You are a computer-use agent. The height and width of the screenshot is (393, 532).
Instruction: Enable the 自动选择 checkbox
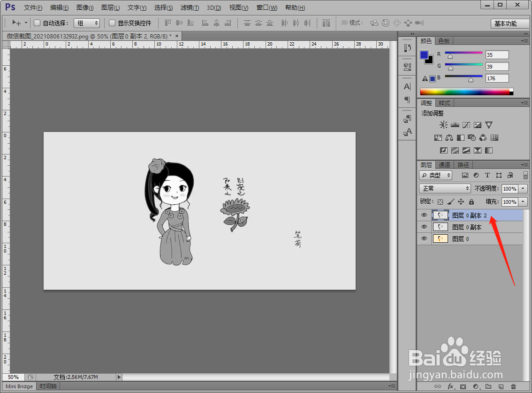(37, 23)
